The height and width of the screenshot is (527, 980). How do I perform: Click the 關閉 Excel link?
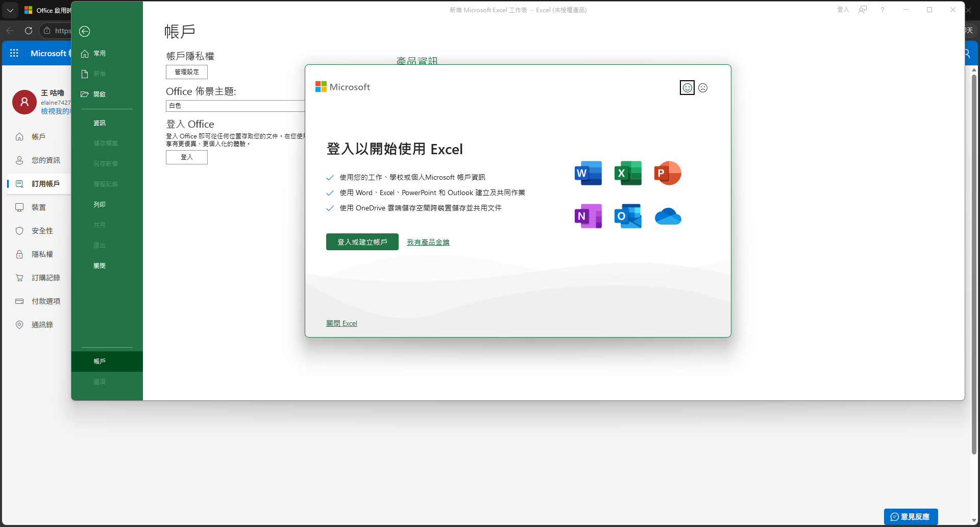click(x=341, y=323)
